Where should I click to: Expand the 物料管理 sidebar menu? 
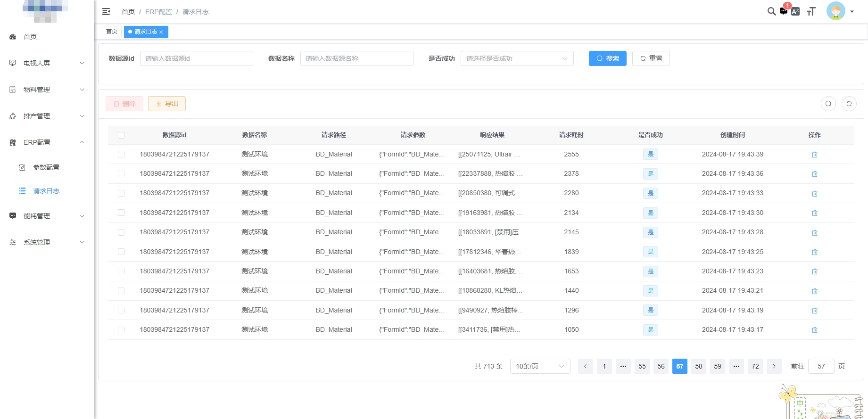pos(47,90)
